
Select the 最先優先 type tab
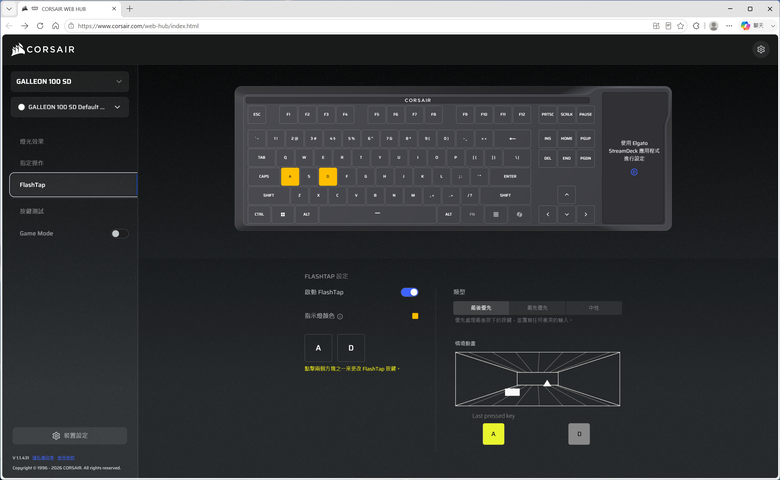pyautogui.click(x=537, y=308)
